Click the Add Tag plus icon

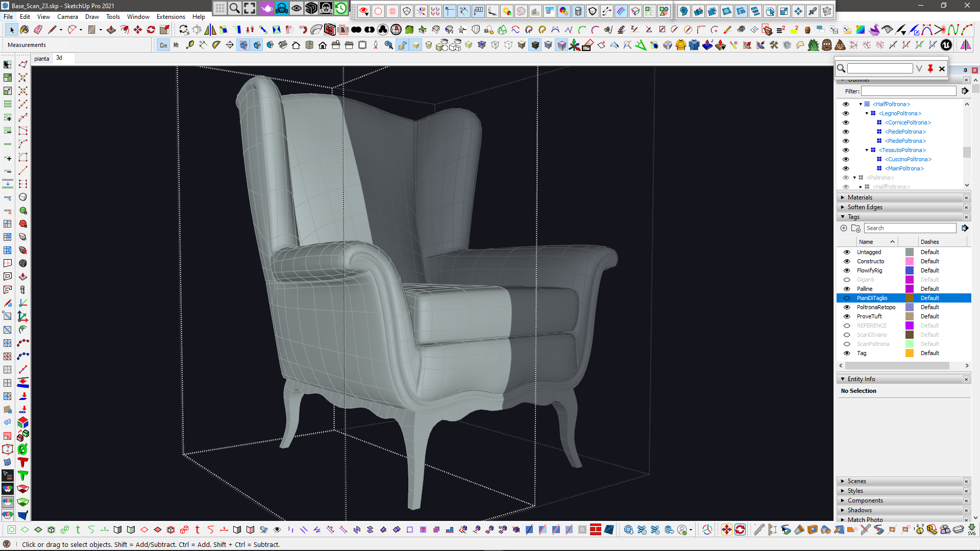point(844,228)
